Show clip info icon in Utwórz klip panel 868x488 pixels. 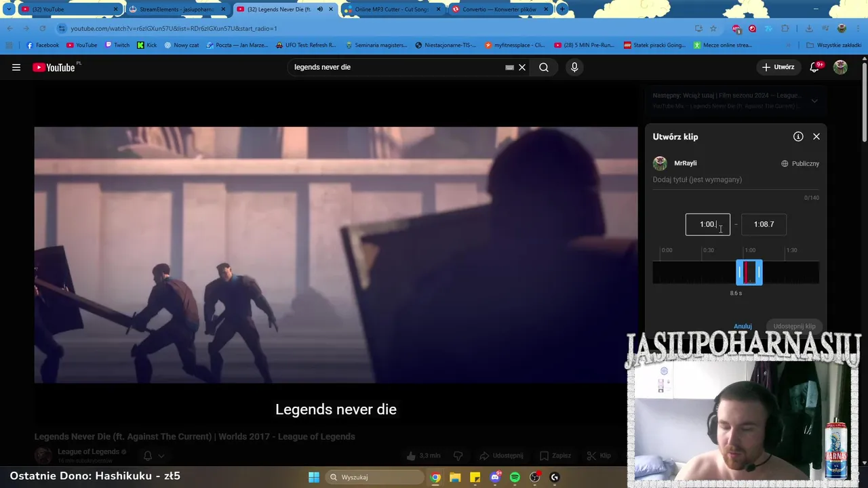[798, 136]
